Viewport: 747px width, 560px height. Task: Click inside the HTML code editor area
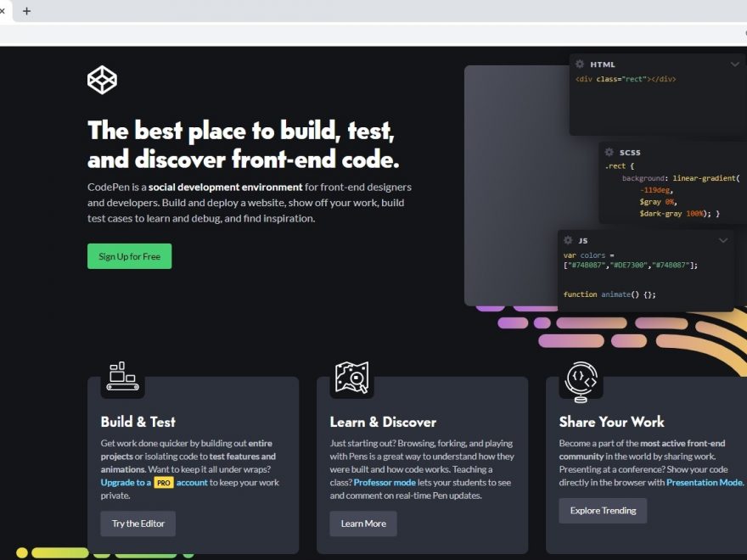click(654, 106)
